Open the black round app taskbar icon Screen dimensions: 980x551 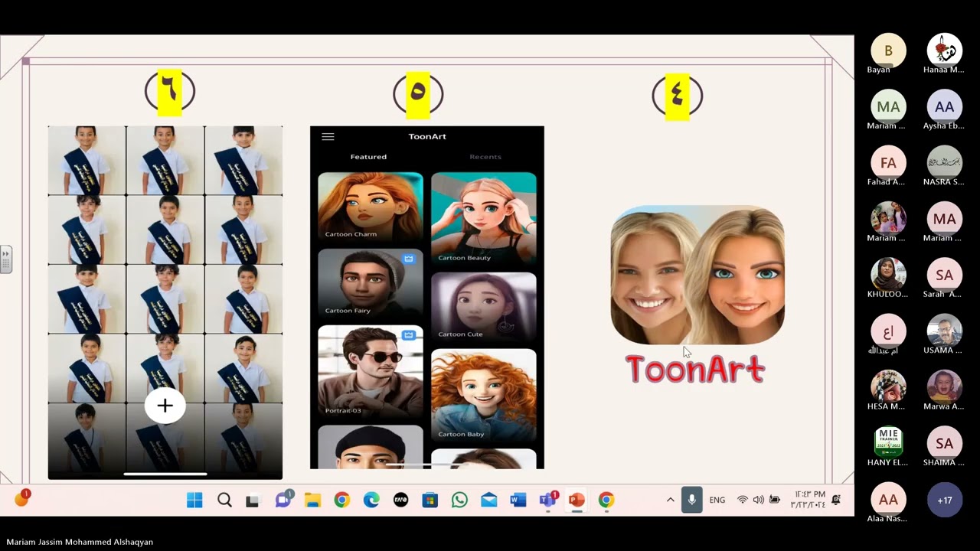click(x=400, y=500)
